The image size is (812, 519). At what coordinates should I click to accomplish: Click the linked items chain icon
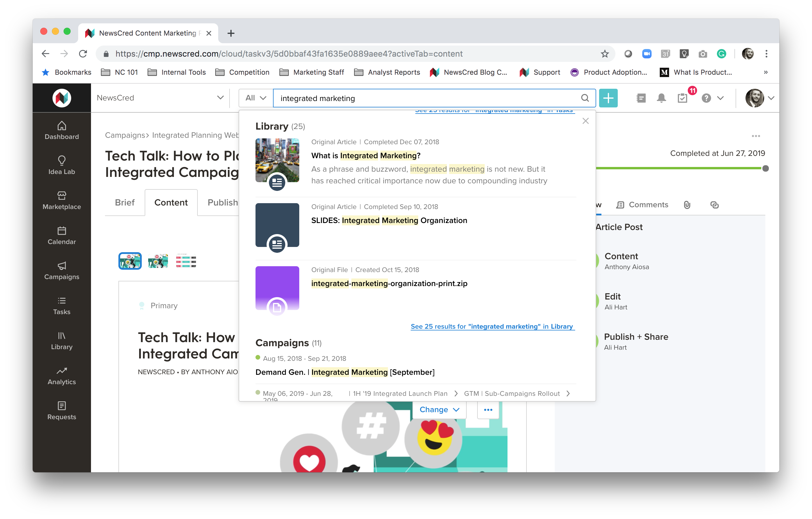714,205
